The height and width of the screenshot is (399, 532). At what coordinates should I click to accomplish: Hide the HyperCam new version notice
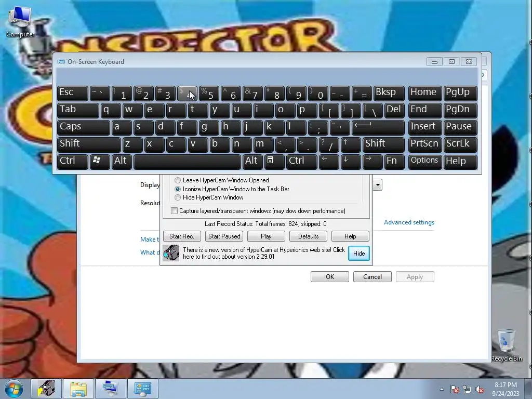tap(359, 253)
